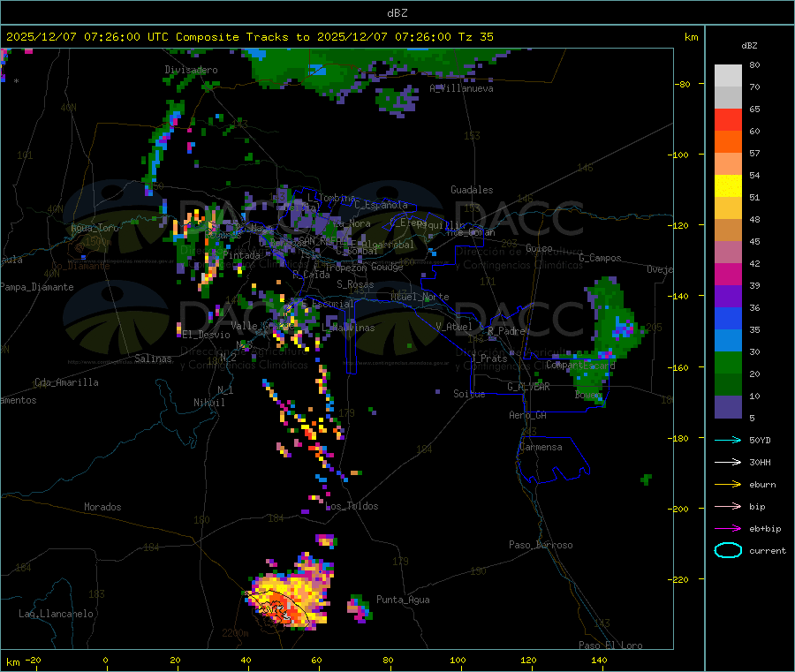The height and width of the screenshot is (672, 795).
Task: Select the slate 5-10 dBZ color band
Action: point(728,407)
